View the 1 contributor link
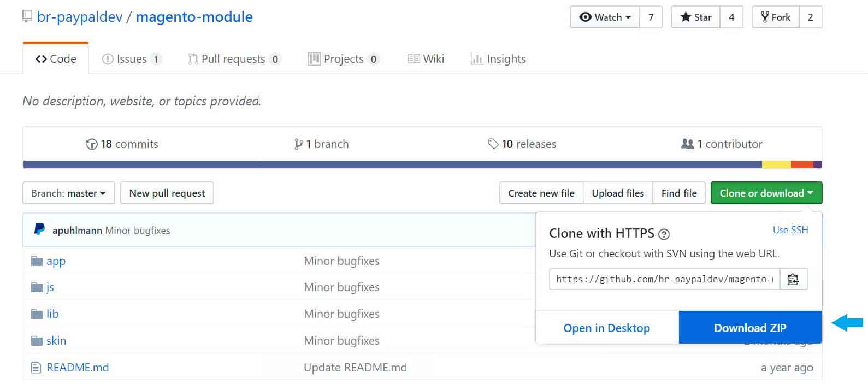The image size is (868, 384). [722, 144]
